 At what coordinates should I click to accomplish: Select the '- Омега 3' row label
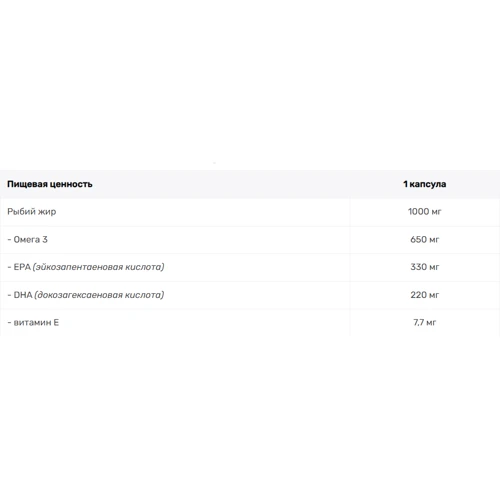[x=27, y=239]
